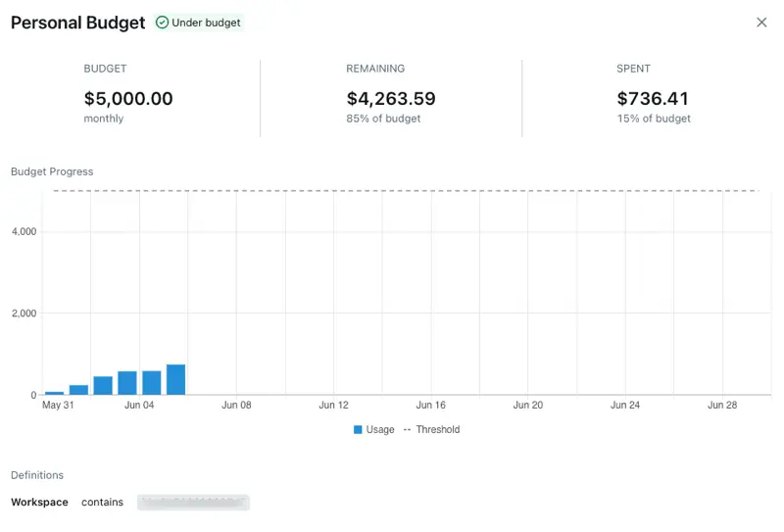Click the third usage bar from left
Viewport: 784px width, 532px height.
coord(103,386)
